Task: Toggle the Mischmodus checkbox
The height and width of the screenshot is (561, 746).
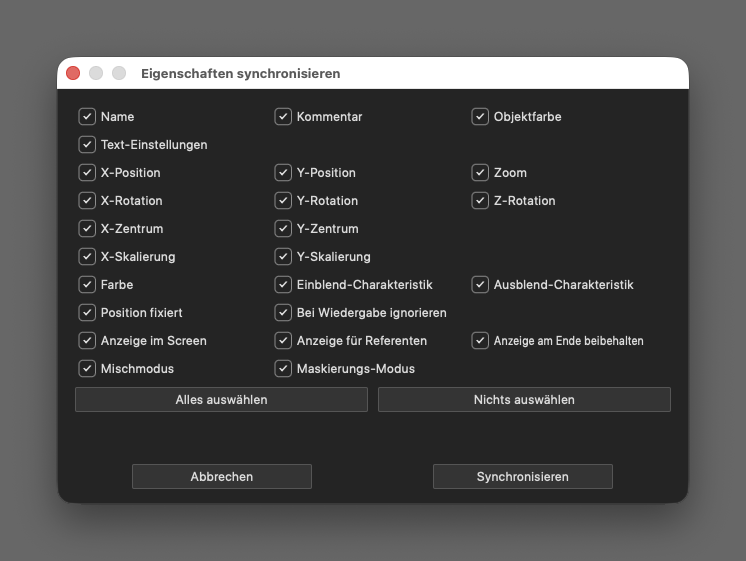Action: point(87,369)
